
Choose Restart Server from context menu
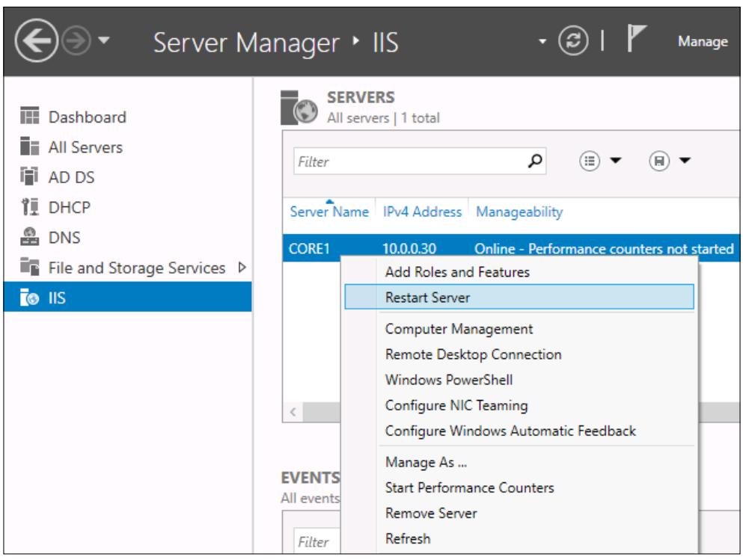click(519, 297)
